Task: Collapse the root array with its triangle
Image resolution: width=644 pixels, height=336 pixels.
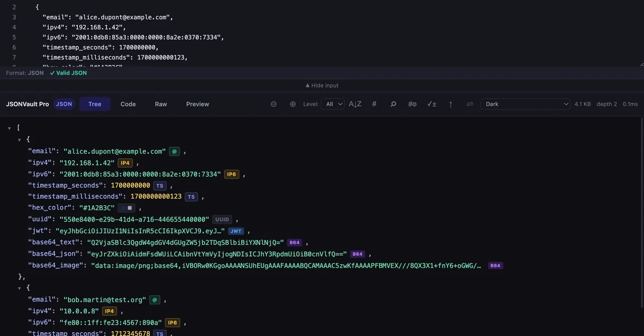Action: 10,129
